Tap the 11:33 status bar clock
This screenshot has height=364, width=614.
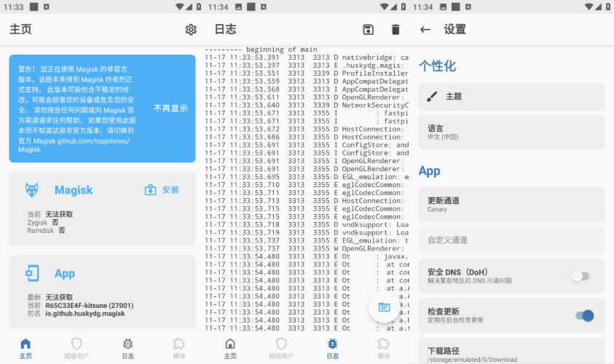click(x=14, y=7)
